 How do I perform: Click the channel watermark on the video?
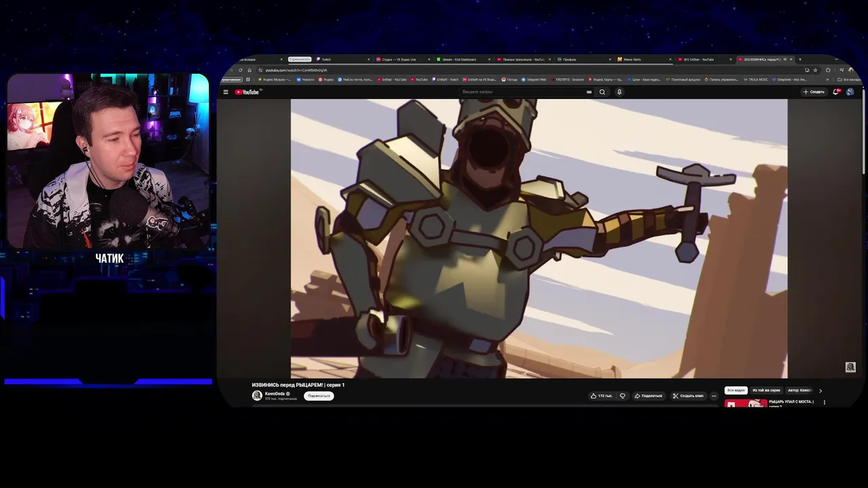pos(850,367)
